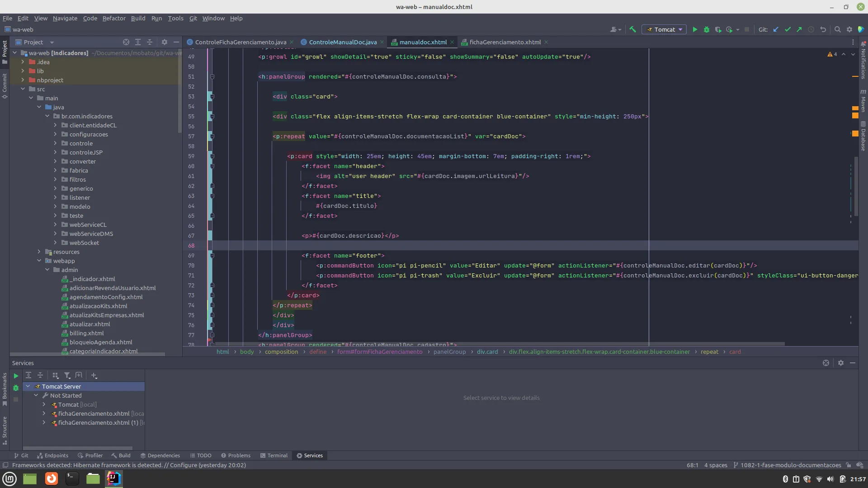
Task: Switch to ControleManualDoc.java tab
Action: pos(342,42)
